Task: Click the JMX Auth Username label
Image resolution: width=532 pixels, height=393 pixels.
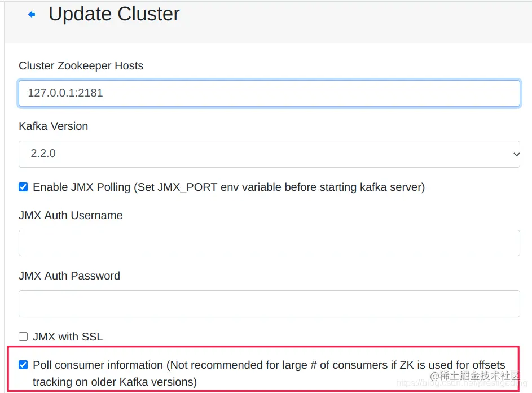Action: click(71, 215)
